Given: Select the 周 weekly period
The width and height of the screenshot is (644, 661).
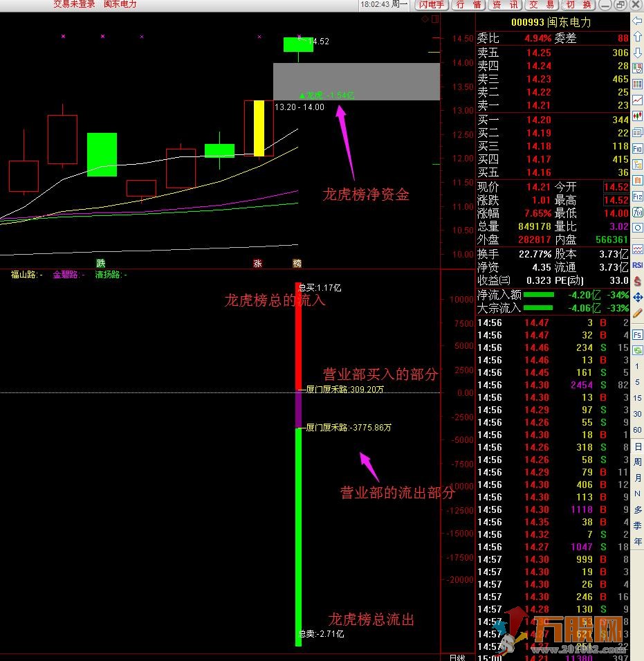Looking at the screenshot, I should (x=637, y=462).
